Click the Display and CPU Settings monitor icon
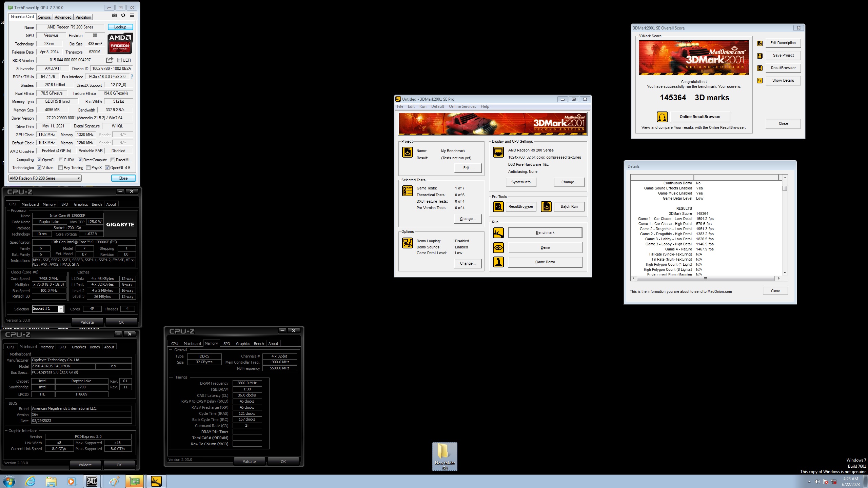This screenshot has width=868, height=488. coord(498,152)
